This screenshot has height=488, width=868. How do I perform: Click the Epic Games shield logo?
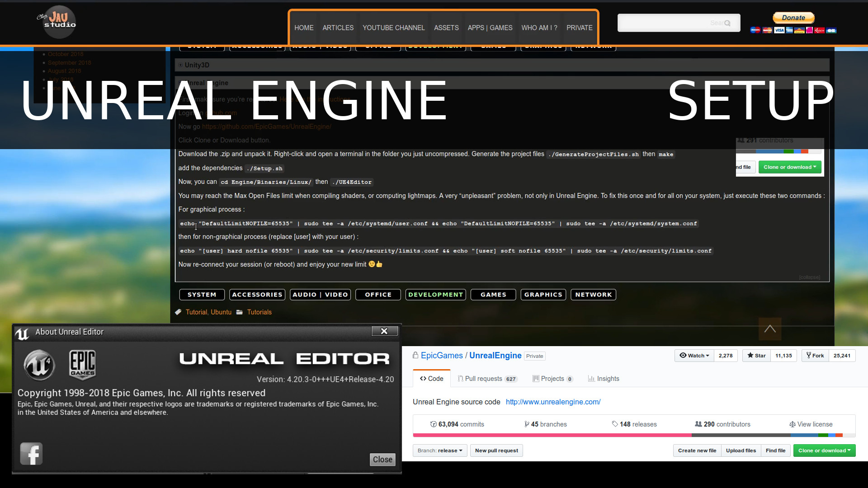[82, 364]
